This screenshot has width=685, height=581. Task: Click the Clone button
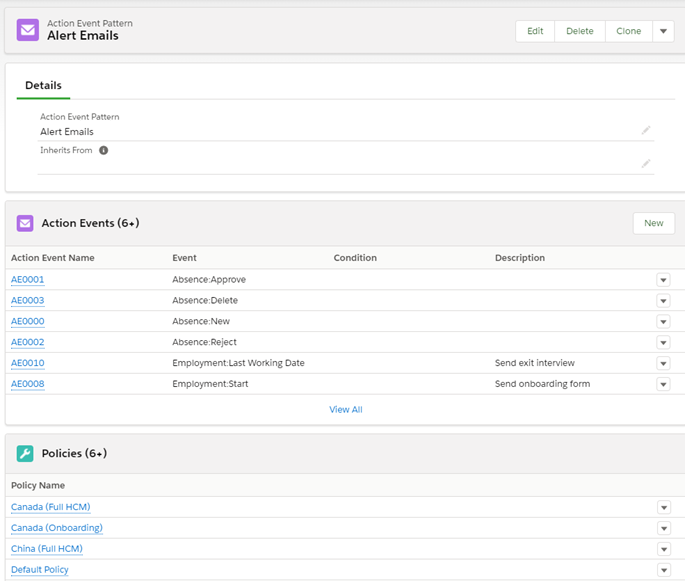(628, 31)
